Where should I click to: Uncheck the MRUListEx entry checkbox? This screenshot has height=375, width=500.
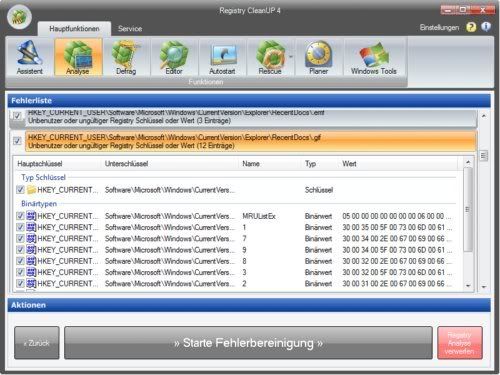[x=20, y=216]
